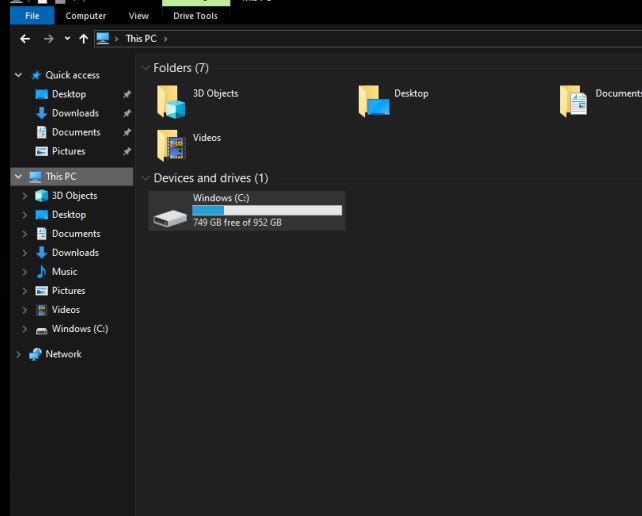642x516 pixels.
Task: Switch to the View ribbon tab
Action: 139,16
